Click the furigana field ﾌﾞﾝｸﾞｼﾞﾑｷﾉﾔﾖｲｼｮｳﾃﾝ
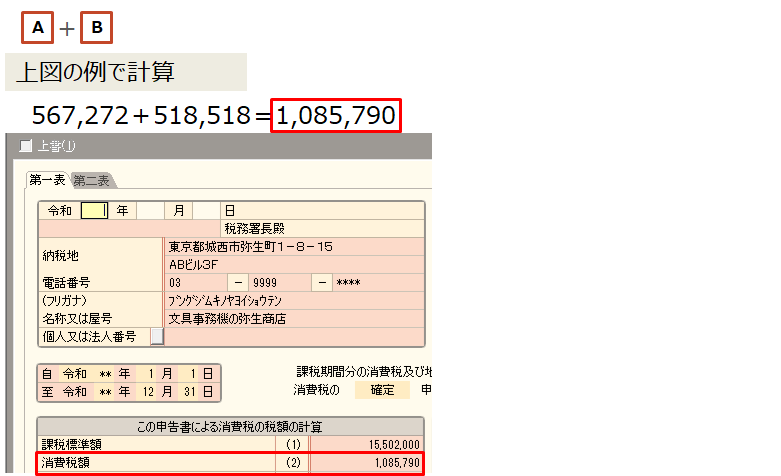This screenshot has width=781, height=476. click(294, 301)
